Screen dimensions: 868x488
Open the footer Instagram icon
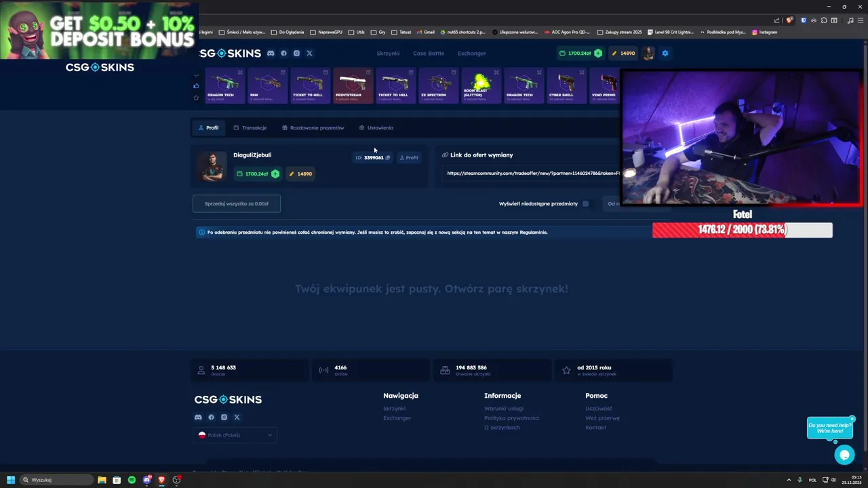[x=224, y=417]
